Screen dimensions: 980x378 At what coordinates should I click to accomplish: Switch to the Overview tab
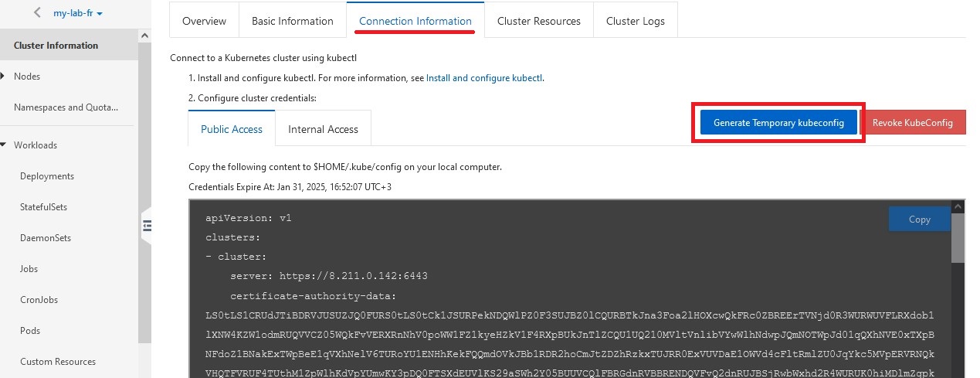coord(204,21)
